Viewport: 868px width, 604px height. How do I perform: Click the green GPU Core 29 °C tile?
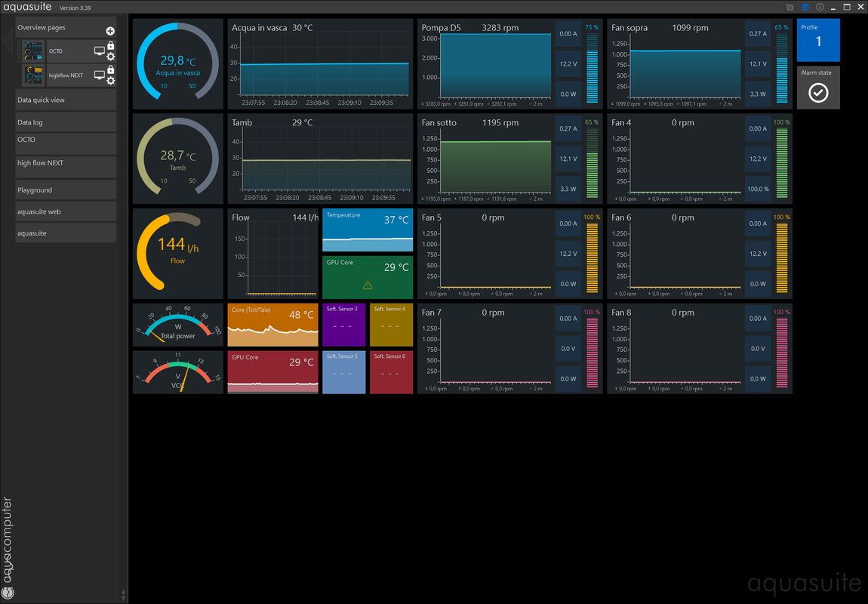368,277
